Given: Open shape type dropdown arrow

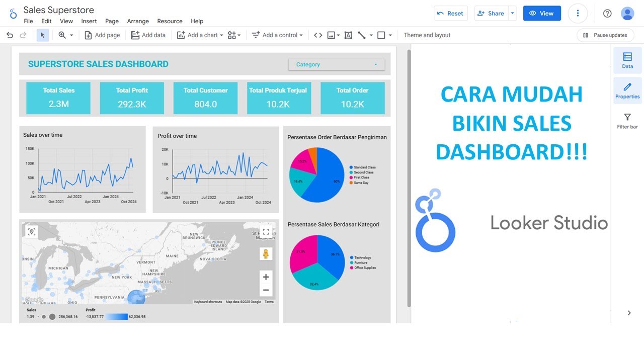Looking at the screenshot, I should click(390, 35).
